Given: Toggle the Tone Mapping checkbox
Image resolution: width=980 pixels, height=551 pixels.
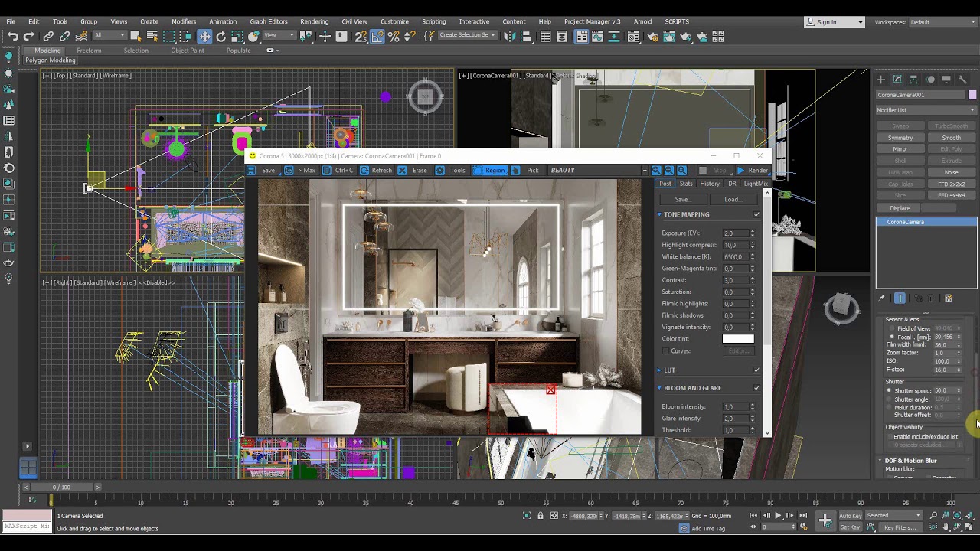Looking at the screenshot, I should [x=756, y=214].
